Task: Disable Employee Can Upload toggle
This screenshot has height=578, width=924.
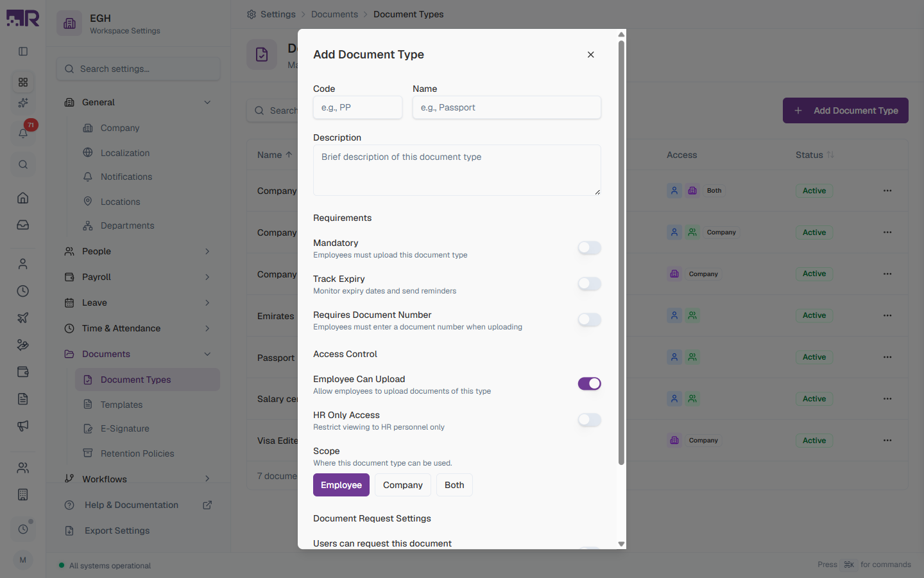Action: [x=589, y=384]
